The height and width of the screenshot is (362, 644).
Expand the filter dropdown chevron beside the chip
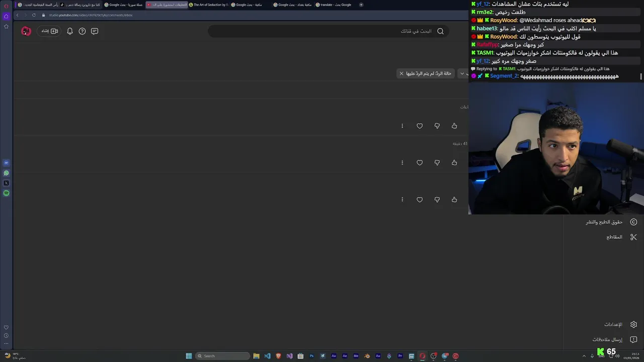(x=462, y=73)
